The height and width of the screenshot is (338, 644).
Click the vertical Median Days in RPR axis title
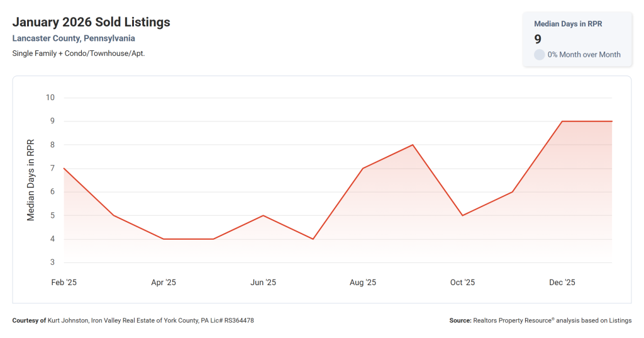coord(30,180)
